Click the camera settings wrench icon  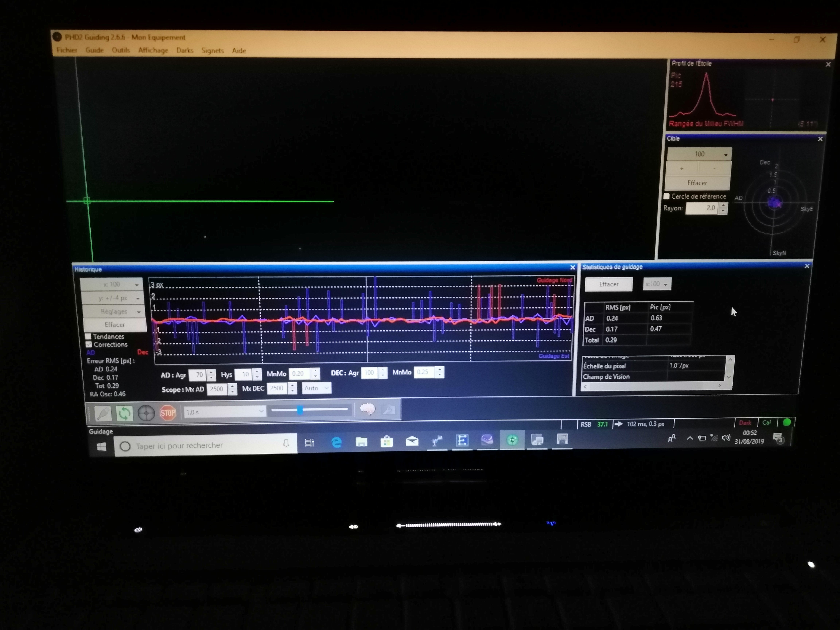(x=388, y=409)
